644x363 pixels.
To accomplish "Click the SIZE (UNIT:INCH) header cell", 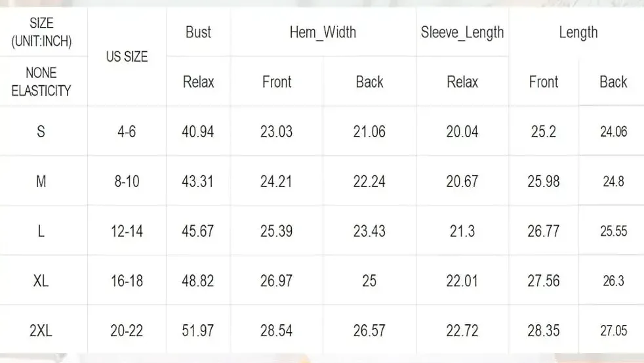I will point(41,32).
